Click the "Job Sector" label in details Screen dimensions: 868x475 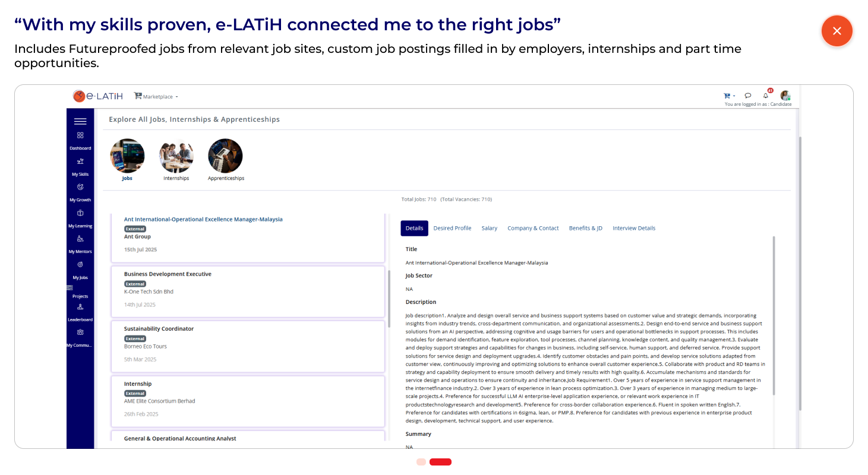point(419,276)
